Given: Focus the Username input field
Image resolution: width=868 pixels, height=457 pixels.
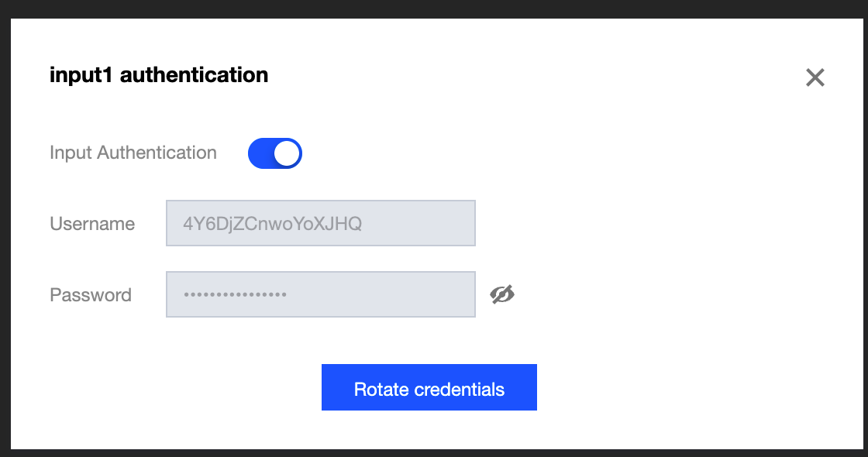Looking at the screenshot, I should pos(320,224).
